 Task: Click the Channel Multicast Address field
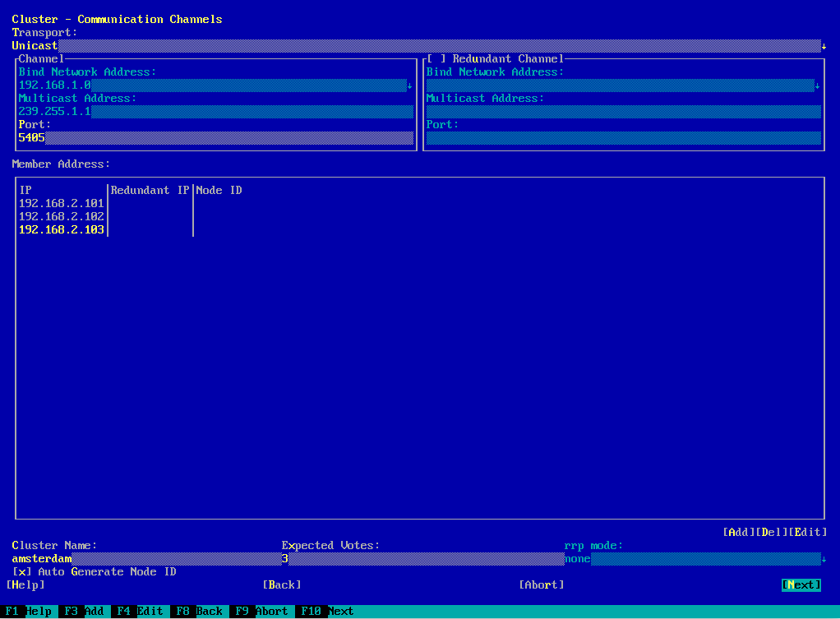click(x=215, y=112)
